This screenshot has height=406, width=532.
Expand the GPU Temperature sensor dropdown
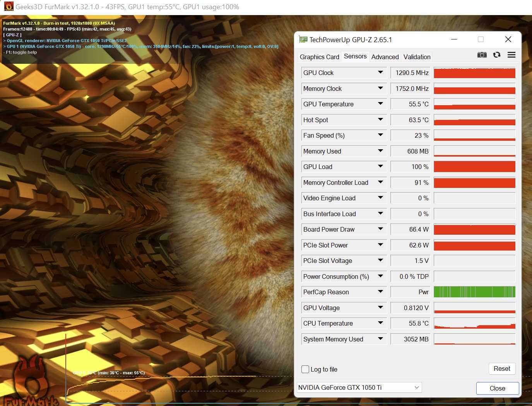point(381,104)
